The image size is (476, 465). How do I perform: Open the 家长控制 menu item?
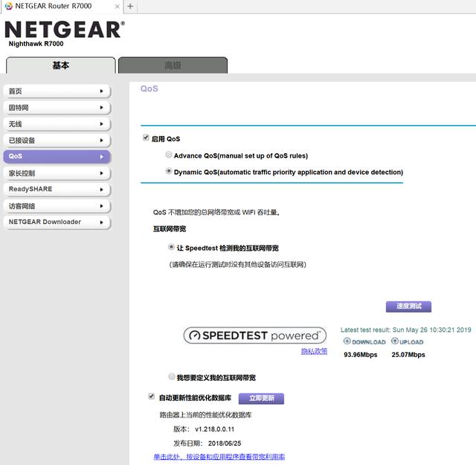point(57,173)
